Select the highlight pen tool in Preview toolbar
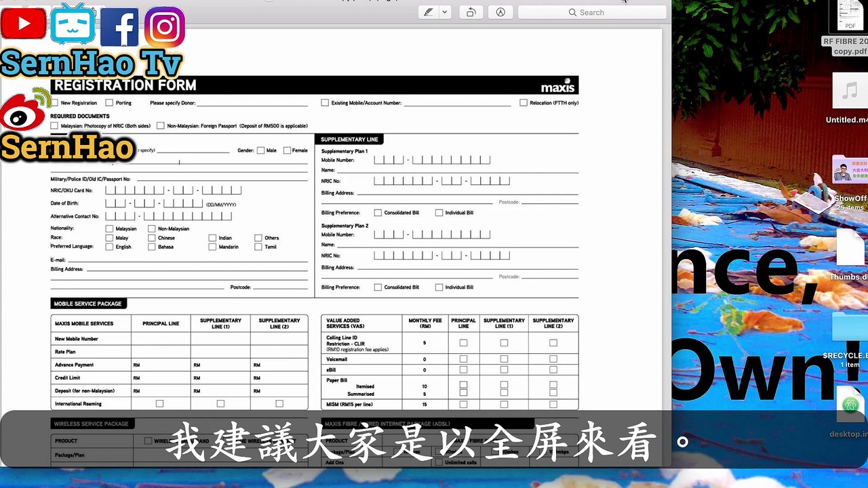 429,12
